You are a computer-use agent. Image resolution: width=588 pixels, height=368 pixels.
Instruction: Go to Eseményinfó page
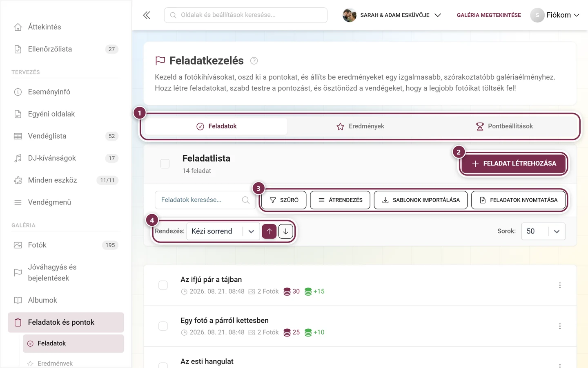click(66, 92)
